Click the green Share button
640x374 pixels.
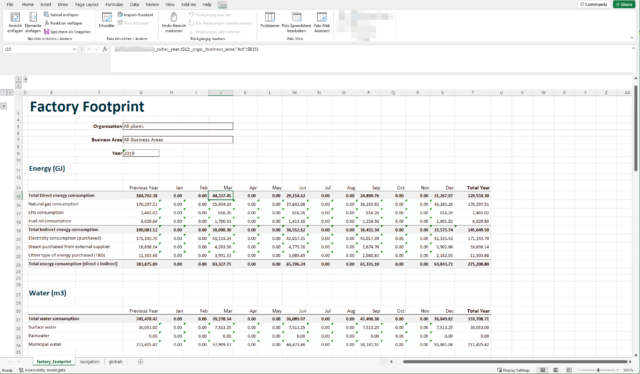click(624, 4)
